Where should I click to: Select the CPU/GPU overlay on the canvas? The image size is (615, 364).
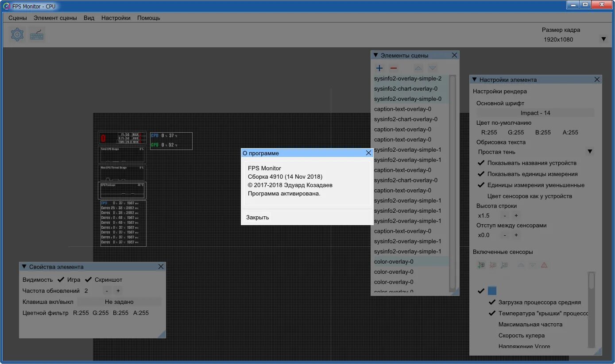tap(171, 141)
